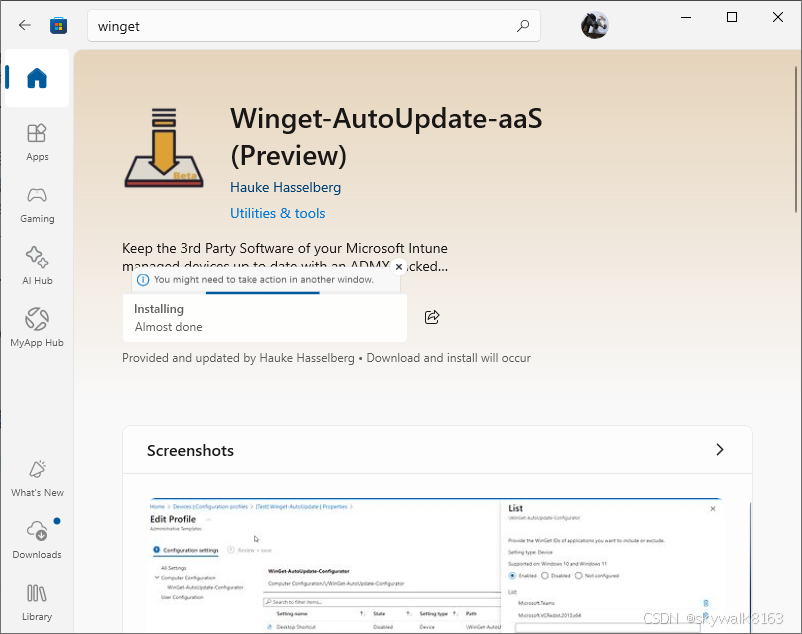The height and width of the screenshot is (634, 802).
Task: Click the share icon beside Installing
Action: 432,317
